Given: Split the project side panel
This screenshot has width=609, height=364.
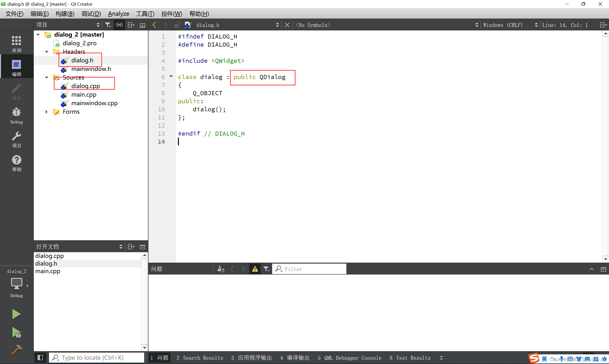Looking at the screenshot, I should [131, 25].
